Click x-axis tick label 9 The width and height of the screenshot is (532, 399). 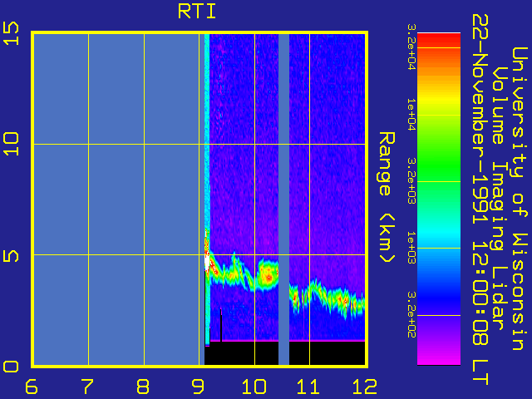198,387
